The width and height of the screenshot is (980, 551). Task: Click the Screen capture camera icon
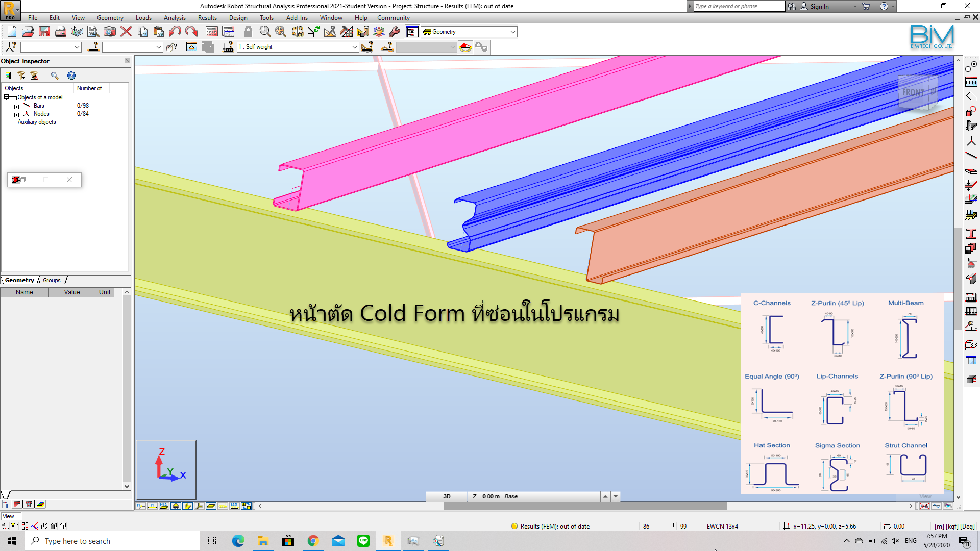(110, 32)
